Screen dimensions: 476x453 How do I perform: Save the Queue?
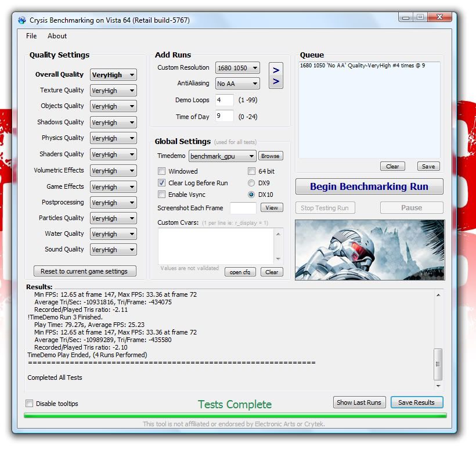(x=428, y=166)
